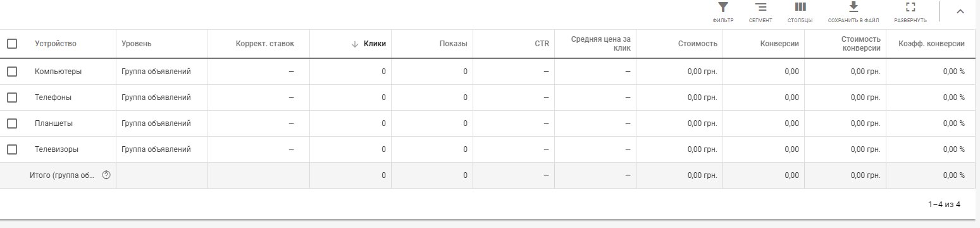Viewport: 980px width, 228px height.
Task: Click the Устройство column header
Action: tap(56, 44)
